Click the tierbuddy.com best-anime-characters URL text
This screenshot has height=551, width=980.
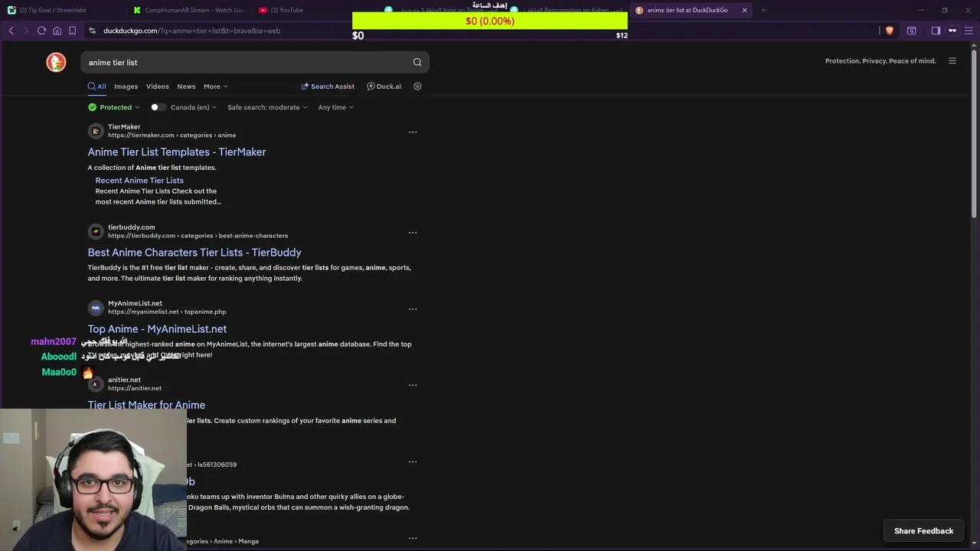point(198,236)
